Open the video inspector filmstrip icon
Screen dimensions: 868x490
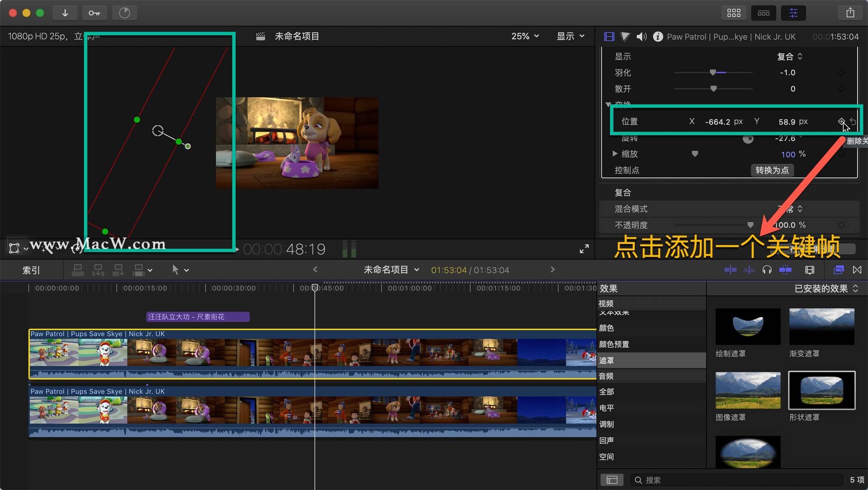tap(609, 37)
